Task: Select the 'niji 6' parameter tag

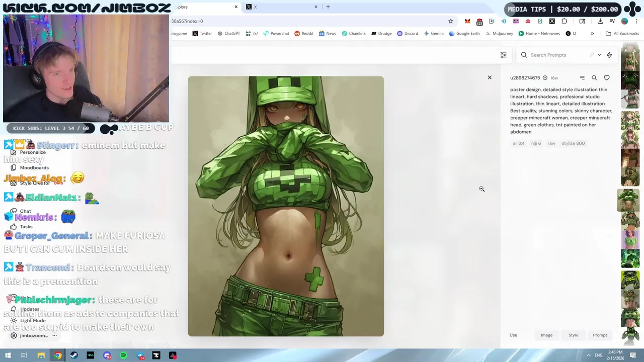Action: coord(536,143)
